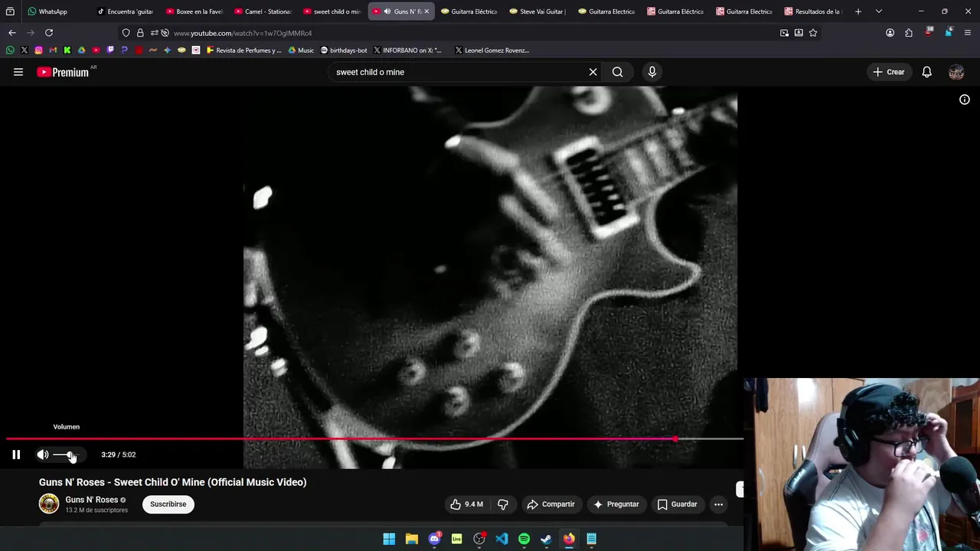Open the account avatar menu
This screenshot has width=980, height=551.
pos(956,72)
